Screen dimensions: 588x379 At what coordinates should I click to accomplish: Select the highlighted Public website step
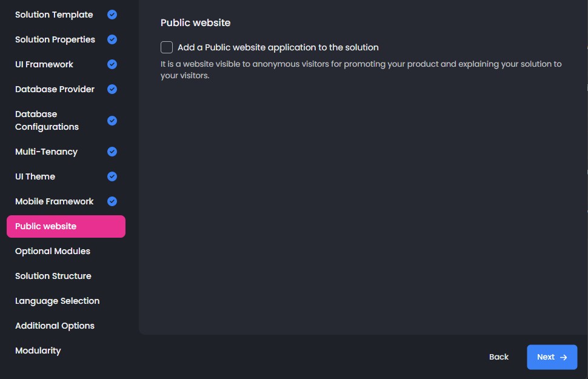click(x=65, y=226)
